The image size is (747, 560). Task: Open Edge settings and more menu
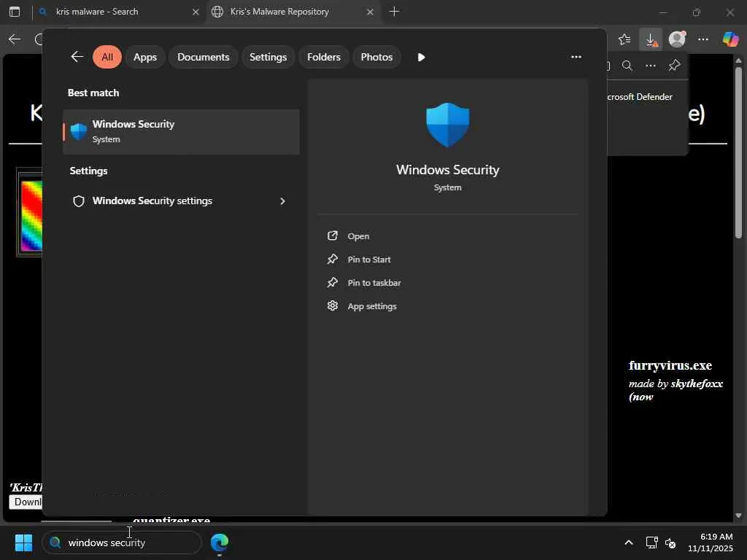click(703, 39)
